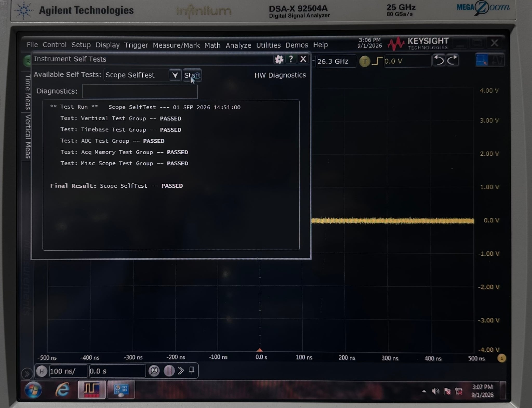The width and height of the screenshot is (532, 408).
Task: Open HW Diagnostics
Action: [280, 75]
